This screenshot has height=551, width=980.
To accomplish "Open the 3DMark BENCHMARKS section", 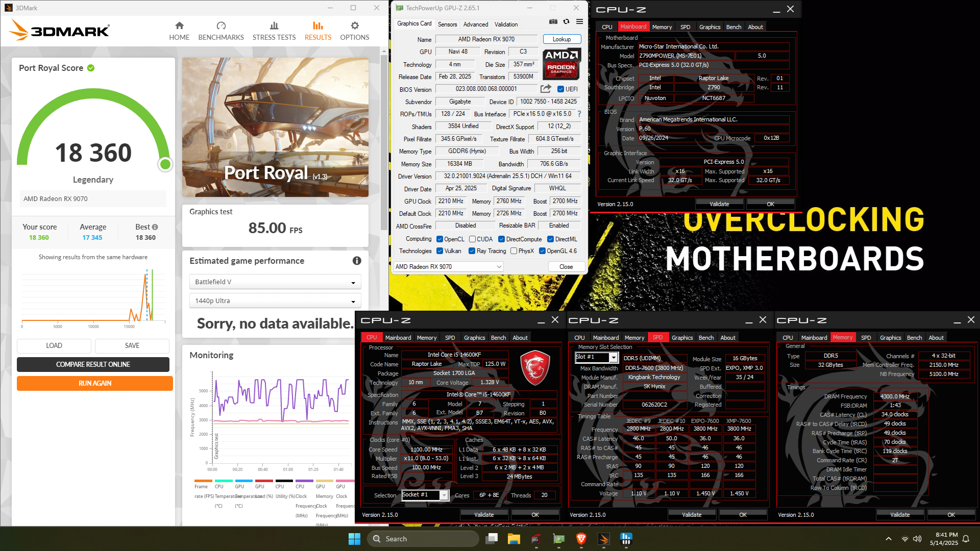I will tap(221, 31).
